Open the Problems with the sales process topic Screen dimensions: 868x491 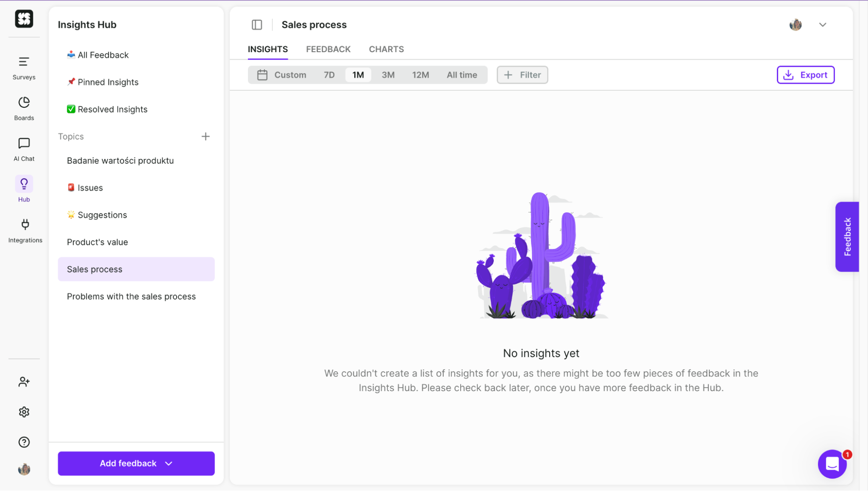pyautogui.click(x=131, y=296)
